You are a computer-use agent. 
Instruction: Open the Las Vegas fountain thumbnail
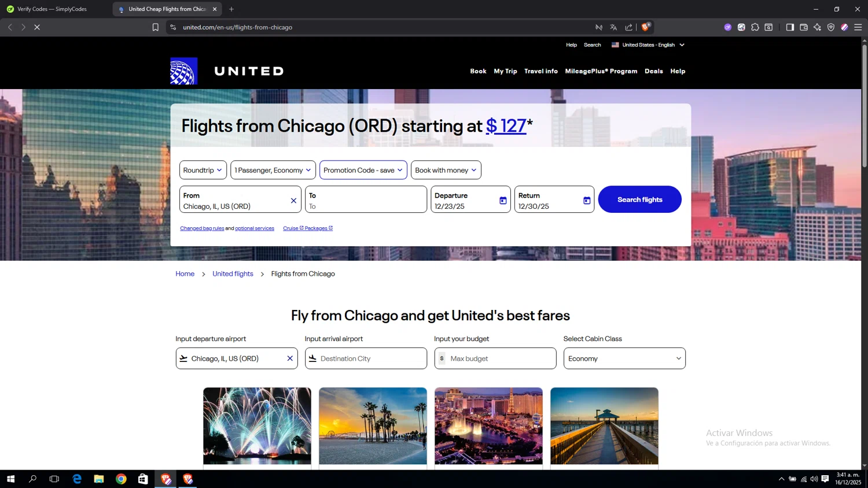click(488, 426)
